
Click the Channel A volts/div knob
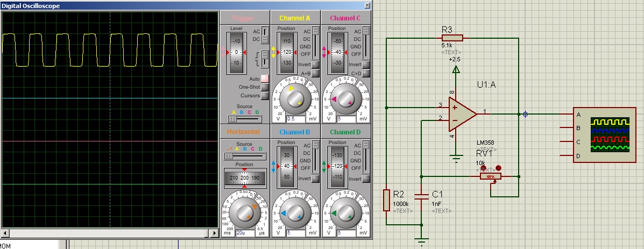pos(295,99)
